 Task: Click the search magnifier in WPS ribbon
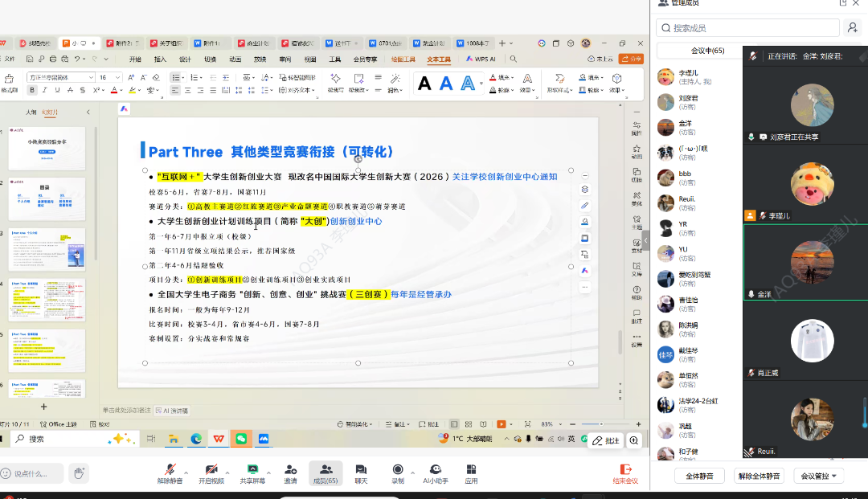click(513, 59)
